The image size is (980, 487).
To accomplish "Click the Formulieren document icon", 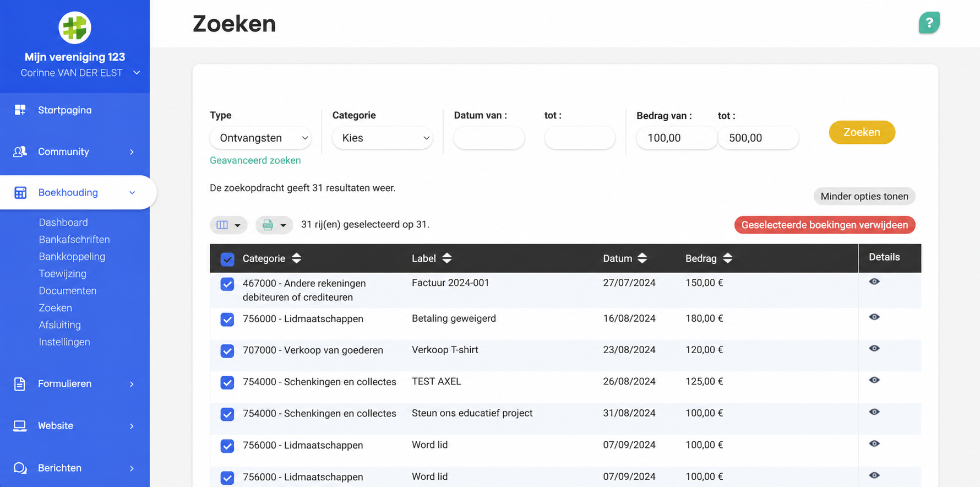I will click(20, 384).
